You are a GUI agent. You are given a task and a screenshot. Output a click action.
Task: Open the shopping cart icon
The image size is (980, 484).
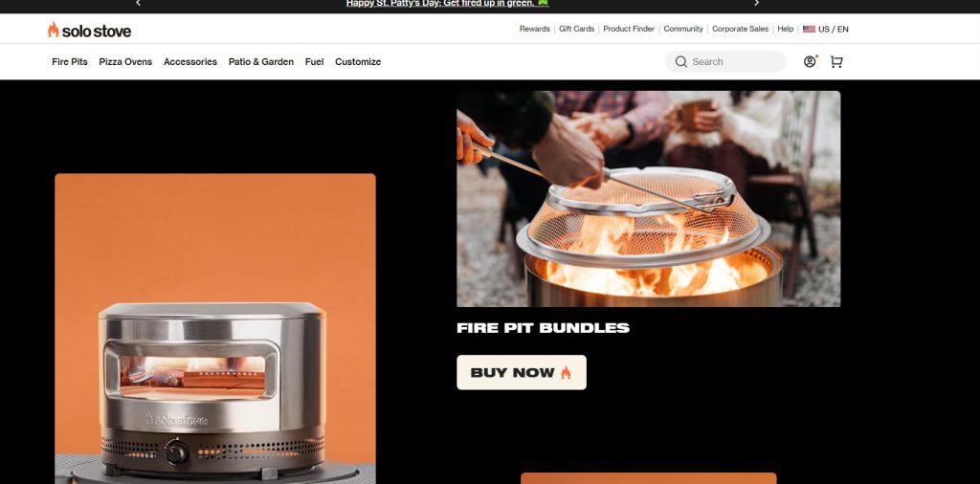coord(836,62)
